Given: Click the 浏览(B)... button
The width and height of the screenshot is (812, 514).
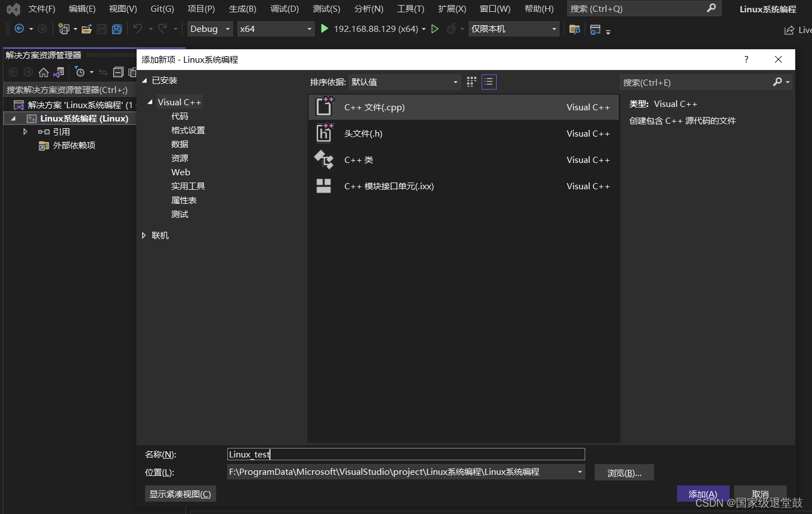Looking at the screenshot, I should (x=624, y=473).
